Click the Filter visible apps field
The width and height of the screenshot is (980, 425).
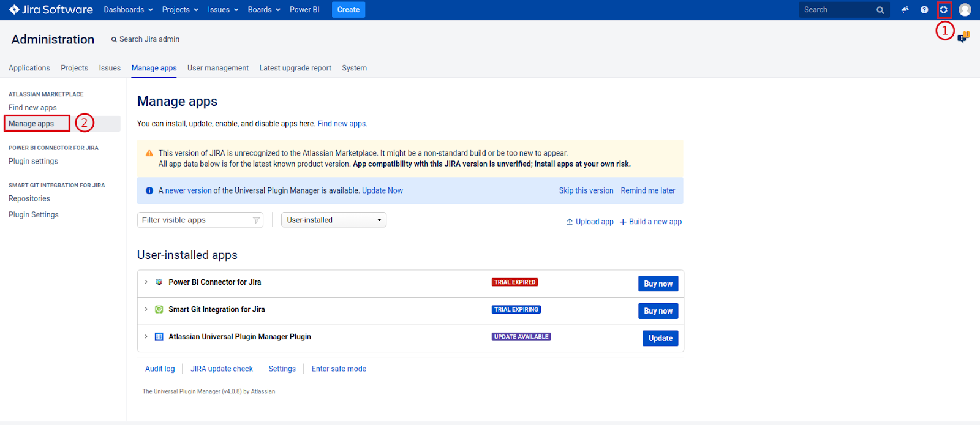click(x=196, y=220)
